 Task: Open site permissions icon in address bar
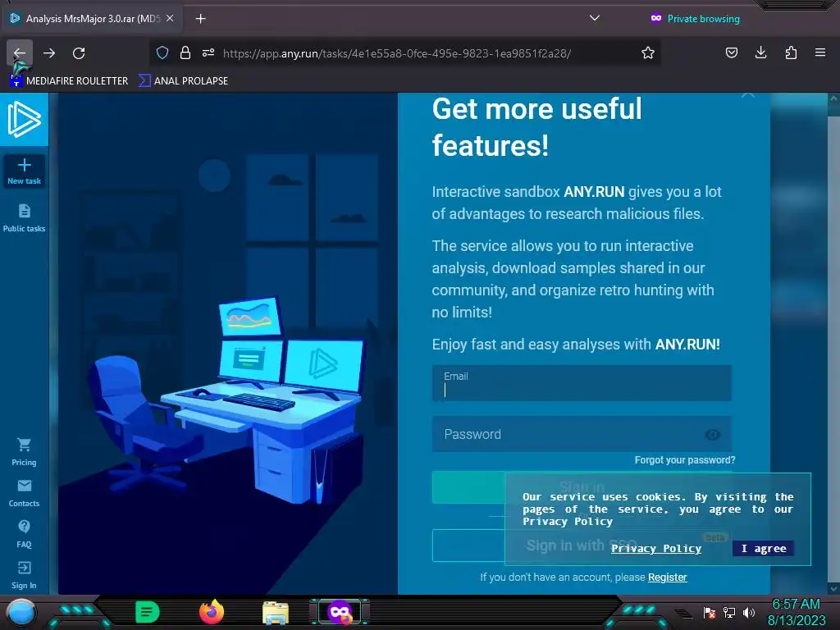[x=208, y=52]
